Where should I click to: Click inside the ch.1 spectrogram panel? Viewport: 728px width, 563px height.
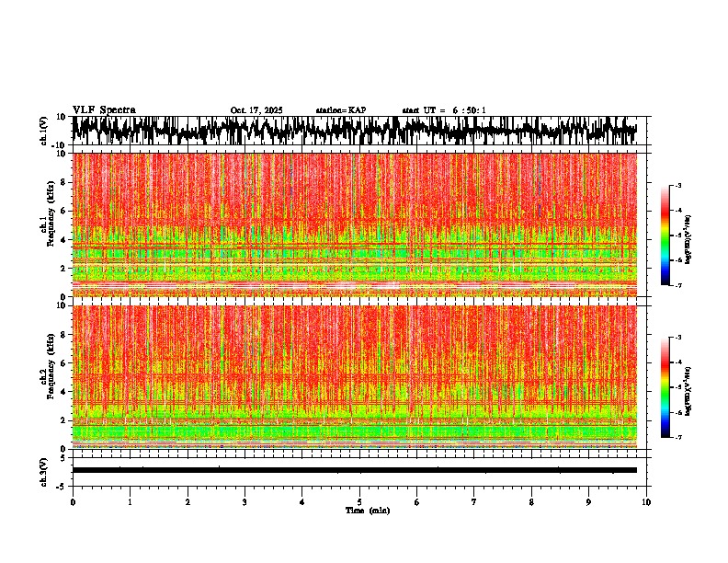(x=354, y=224)
